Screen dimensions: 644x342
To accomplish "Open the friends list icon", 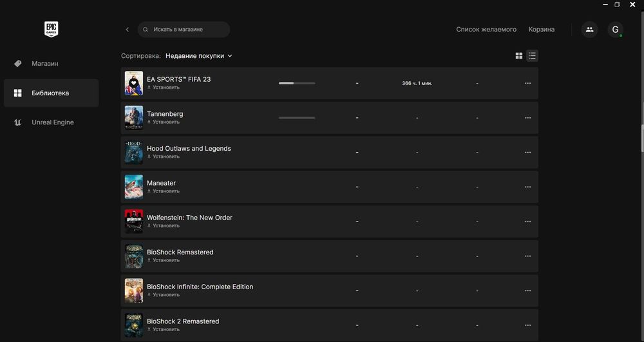I will [589, 30].
